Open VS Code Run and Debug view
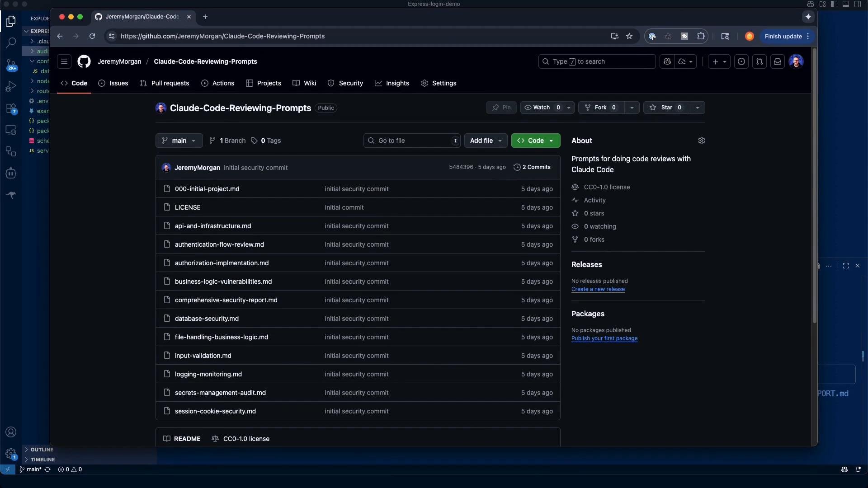The height and width of the screenshot is (488, 868). click(x=11, y=86)
